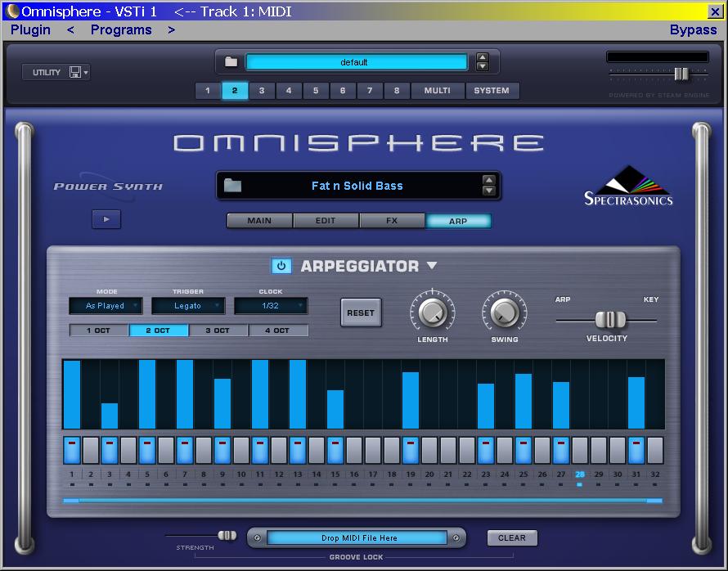The image size is (728, 571).
Task: Toggle arpeggiator step 9 button
Action: tap(222, 450)
